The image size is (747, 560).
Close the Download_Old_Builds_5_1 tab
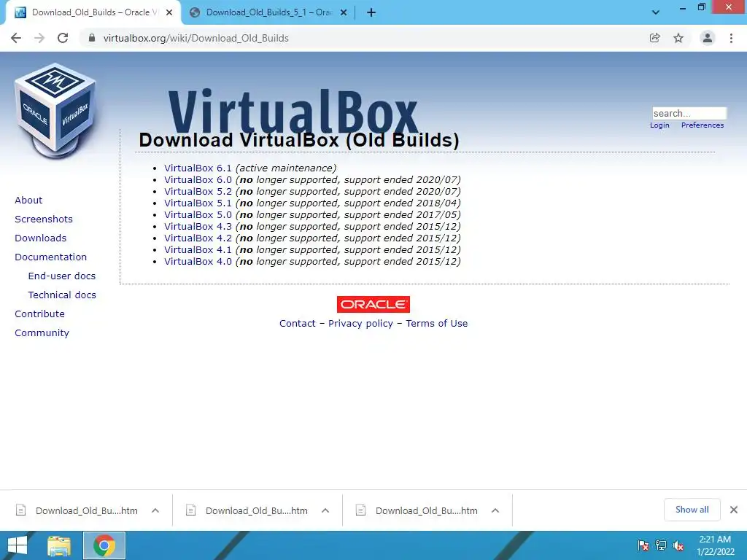(x=344, y=12)
